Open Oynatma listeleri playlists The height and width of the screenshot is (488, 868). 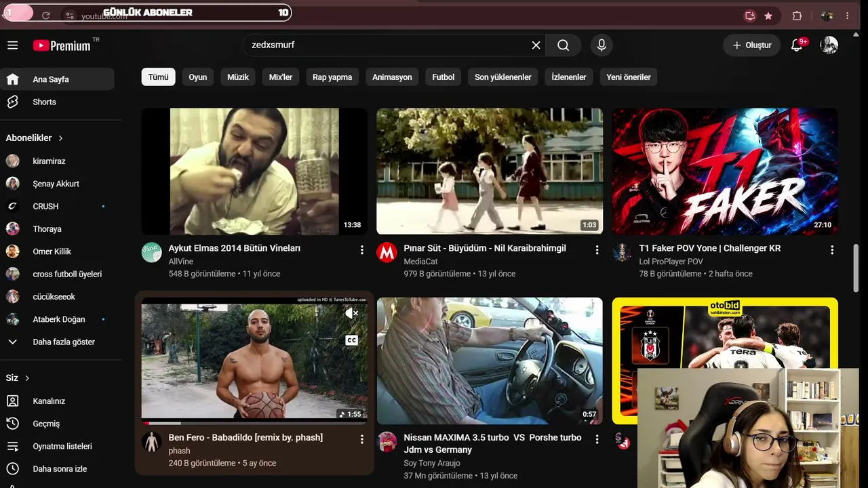pos(57,446)
